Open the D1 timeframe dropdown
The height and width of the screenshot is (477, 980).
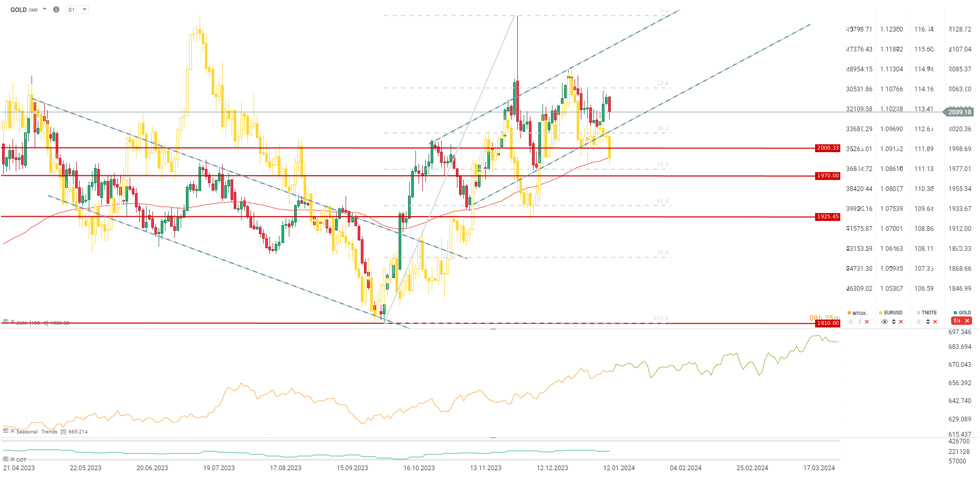coord(77,9)
